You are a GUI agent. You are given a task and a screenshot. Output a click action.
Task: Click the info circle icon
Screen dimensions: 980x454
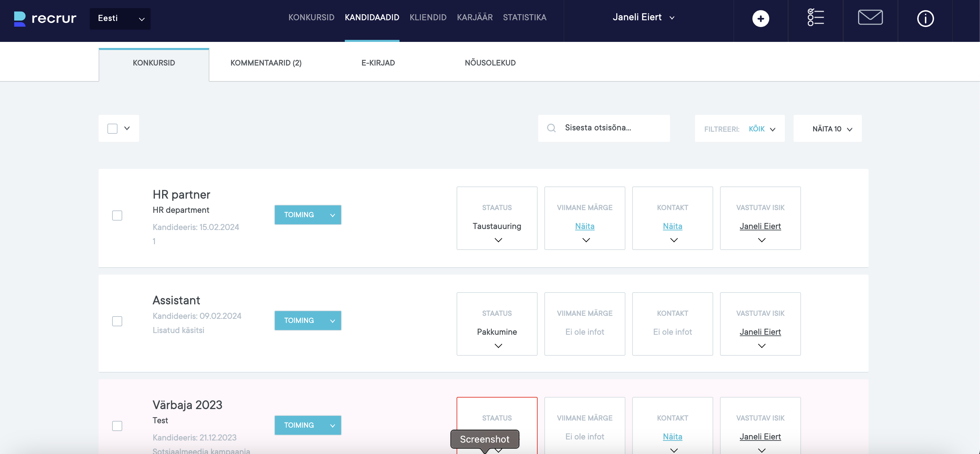[x=925, y=18]
